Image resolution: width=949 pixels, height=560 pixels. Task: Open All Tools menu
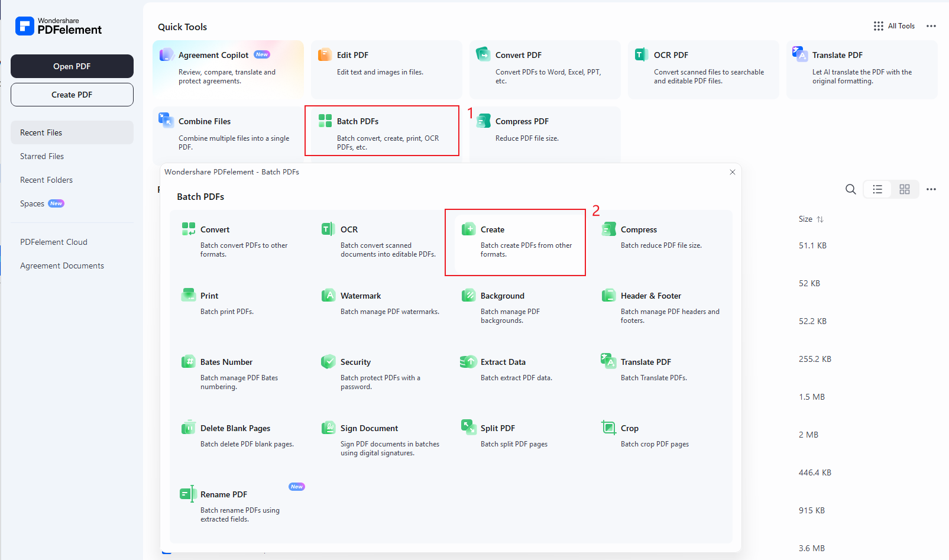pyautogui.click(x=894, y=26)
